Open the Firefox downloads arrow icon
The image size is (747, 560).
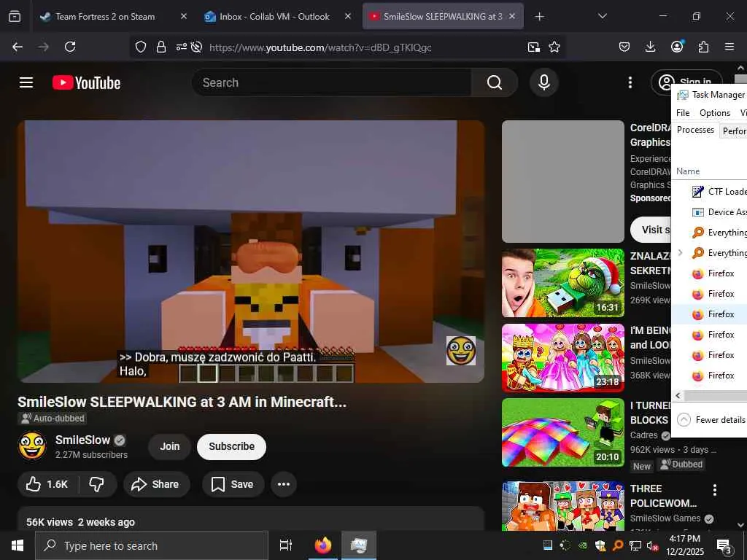pos(650,47)
